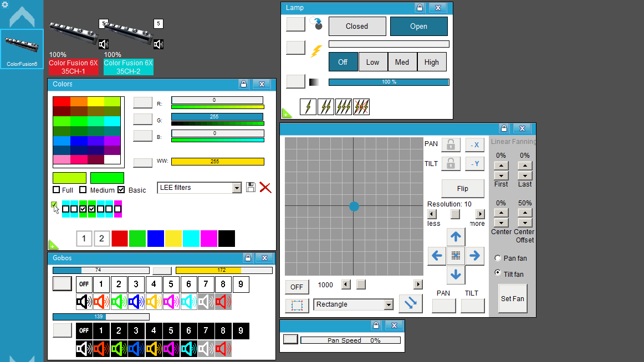The width and height of the screenshot is (644, 362).
Task: Click OFF button below position grid
Action: click(297, 287)
